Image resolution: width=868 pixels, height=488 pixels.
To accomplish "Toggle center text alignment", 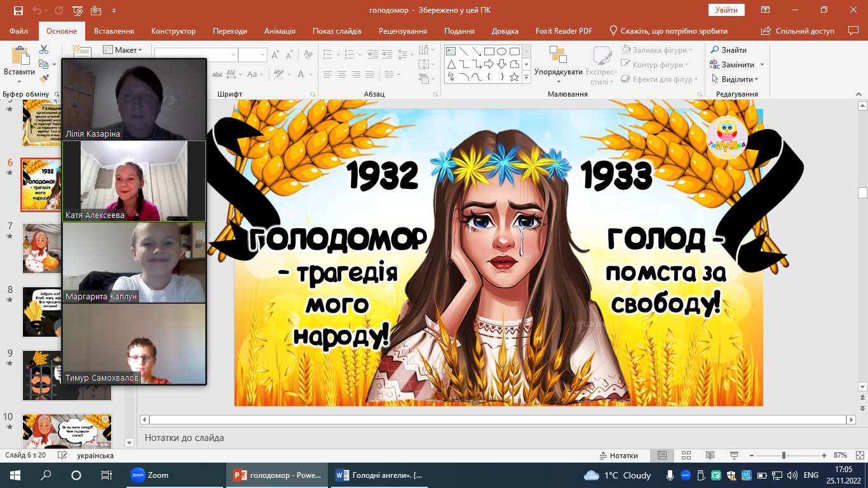I will (342, 74).
